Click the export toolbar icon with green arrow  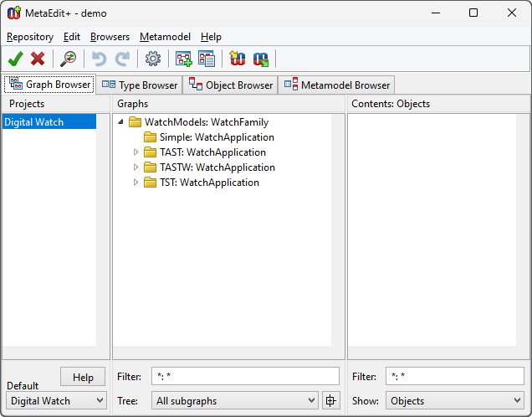[x=261, y=59]
